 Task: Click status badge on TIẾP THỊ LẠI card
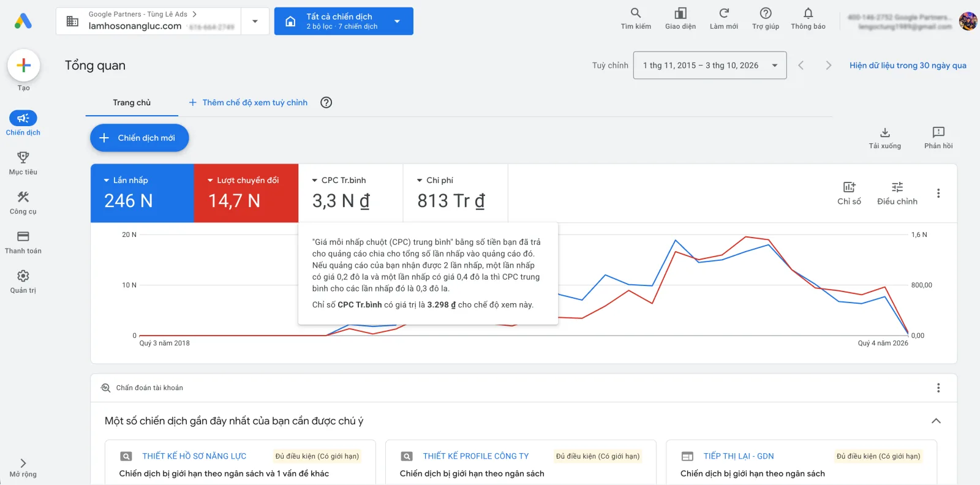878,456
